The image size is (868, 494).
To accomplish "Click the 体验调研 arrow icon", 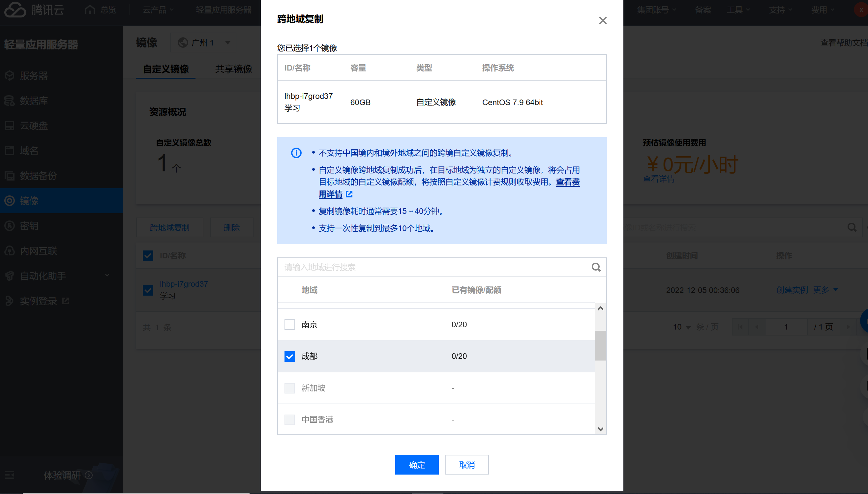I will pos(89,475).
